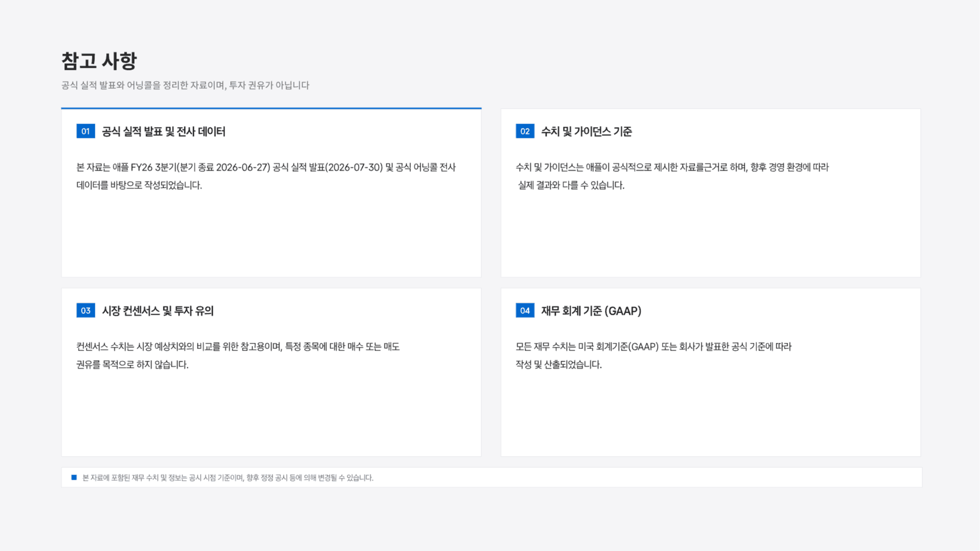This screenshot has width=980, height=551.
Task: Select the footnote starting with 본 자료에 포함된 재무 수치
Action: (x=228, y=478)
